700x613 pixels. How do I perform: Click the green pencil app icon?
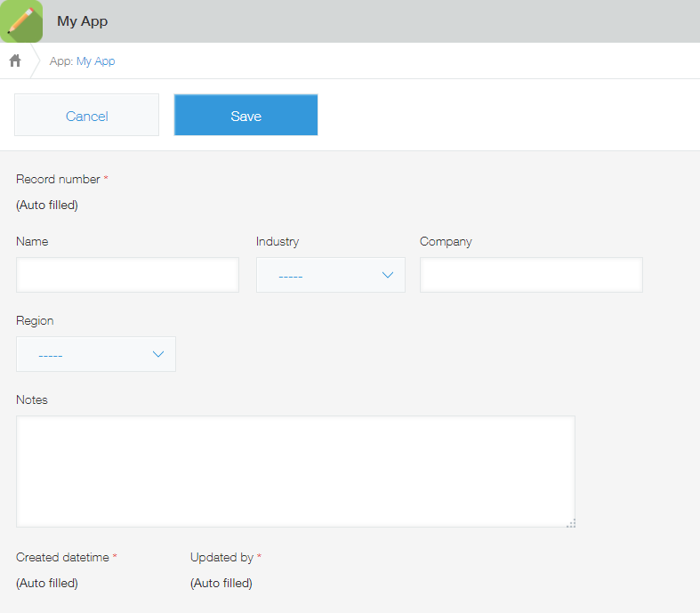21,21
